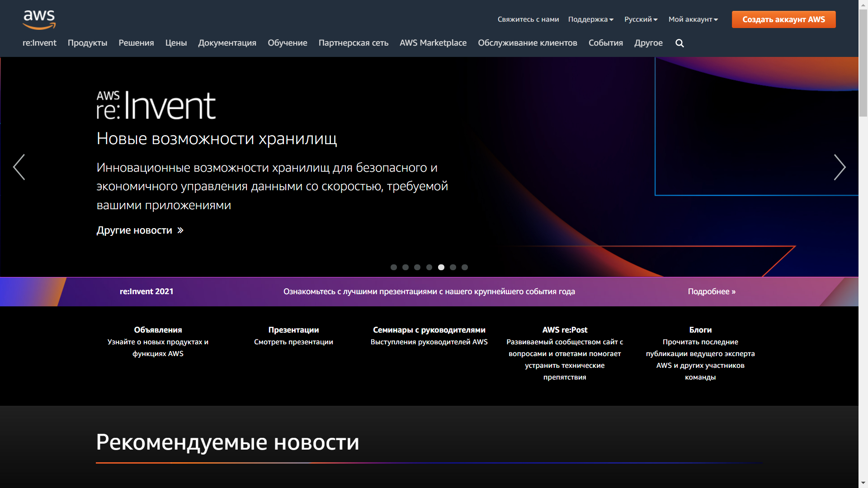Open the AWS Marketplace menu
868x488 pixels.
[433, 43]
